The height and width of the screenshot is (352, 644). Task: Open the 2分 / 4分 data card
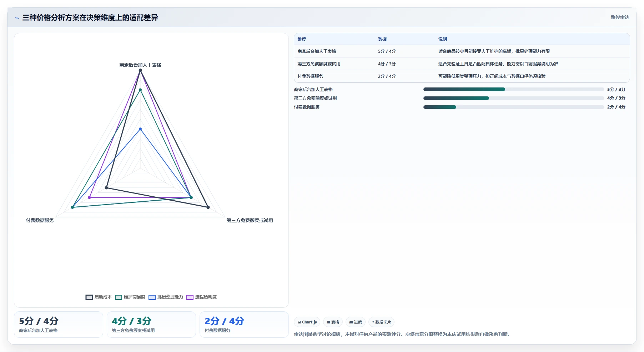click(x=244, y=325)
